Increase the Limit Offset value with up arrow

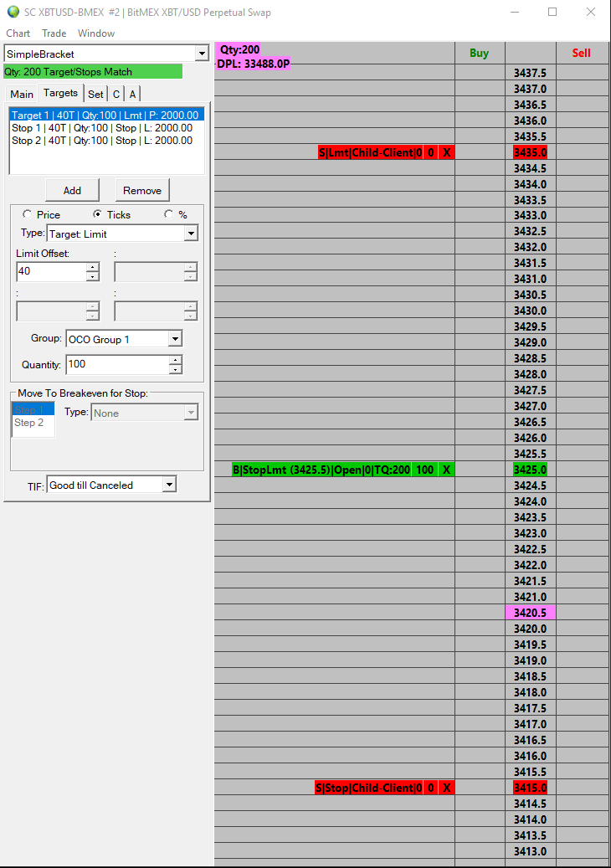pos(93,267)
